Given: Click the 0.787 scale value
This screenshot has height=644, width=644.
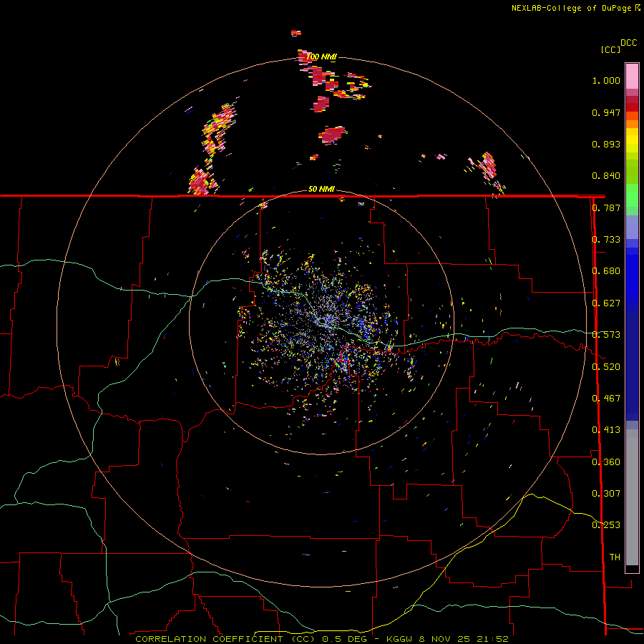Looking at the screenshot, I should pyautogui.click(x=606, y=208).
